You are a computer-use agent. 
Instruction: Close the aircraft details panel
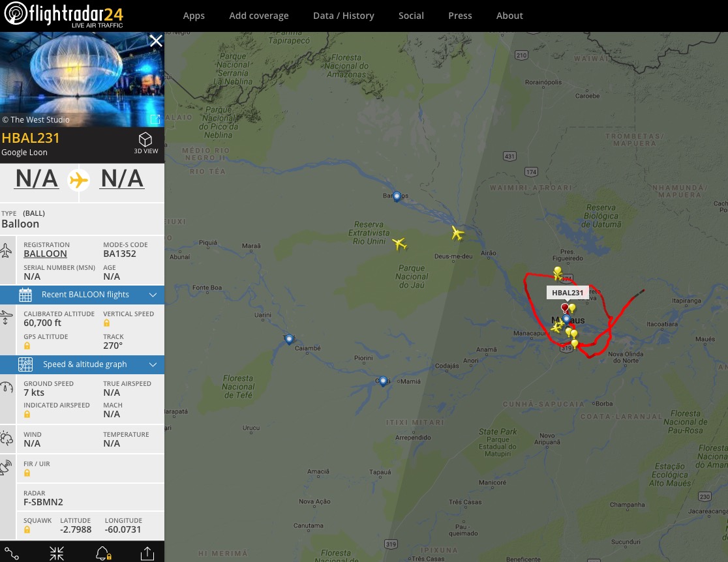[x=156, y=41]
